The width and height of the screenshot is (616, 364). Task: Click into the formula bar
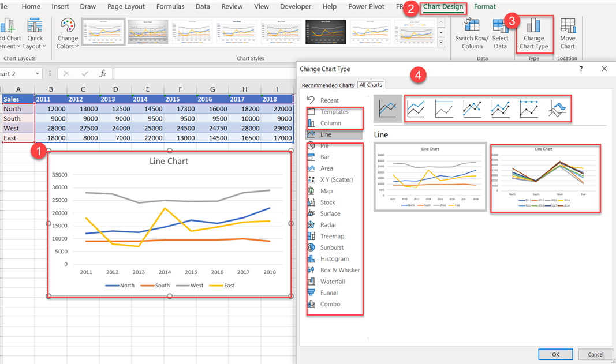tap(204, 73)
